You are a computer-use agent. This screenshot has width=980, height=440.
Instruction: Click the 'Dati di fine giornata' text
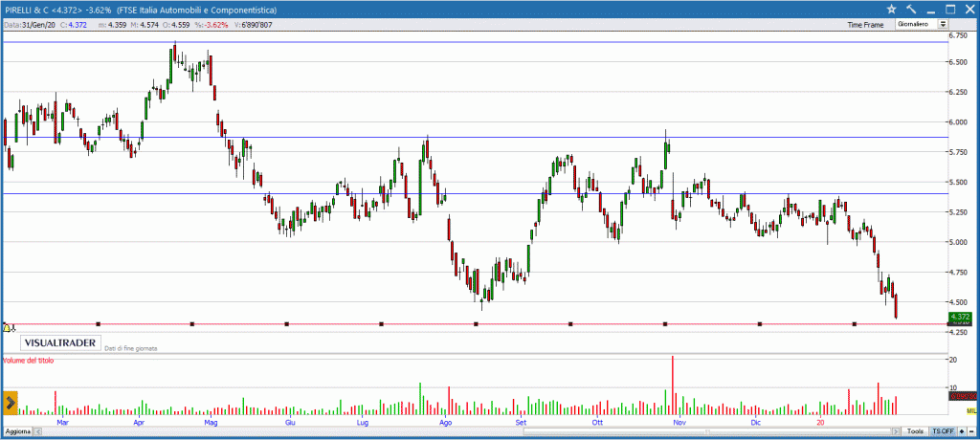[130, 348]
